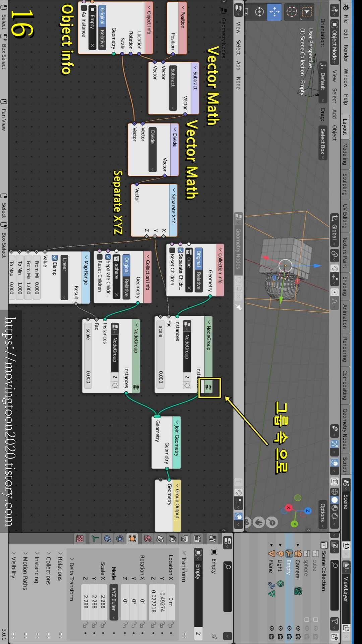Switch to the Modeling workspace tab
Viewport: 362px width, 644px height.
tap(345, 154)
